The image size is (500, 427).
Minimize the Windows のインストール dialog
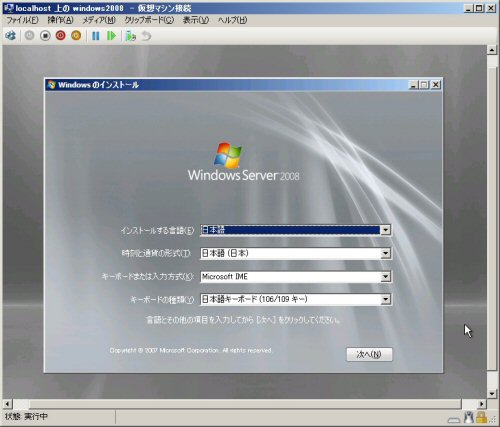click(x=413, y=85)
